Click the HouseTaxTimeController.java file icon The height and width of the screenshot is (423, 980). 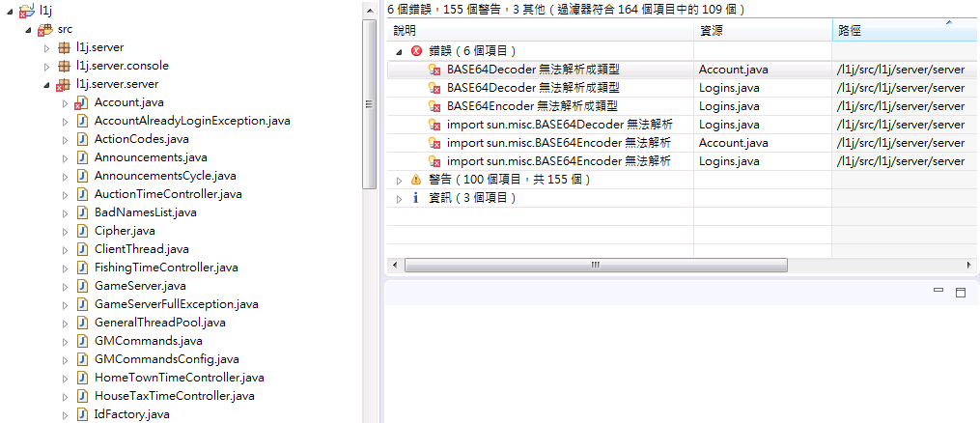tap(82, 396)
